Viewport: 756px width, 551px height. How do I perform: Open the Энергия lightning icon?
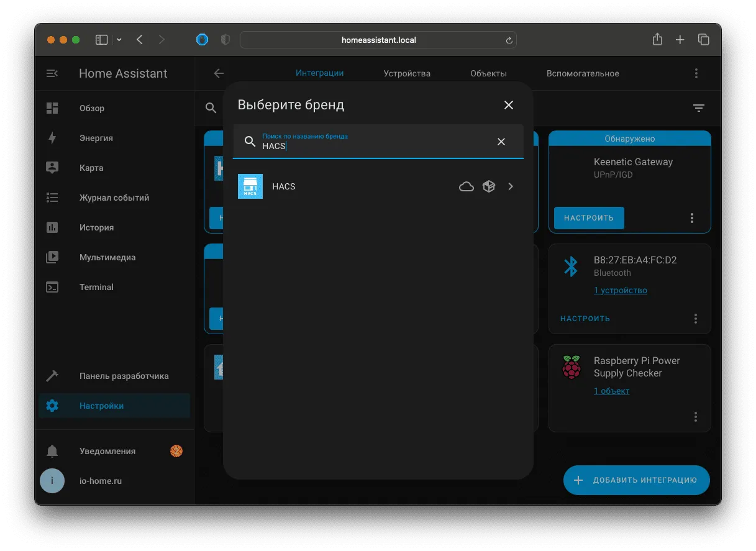pos(52,138)
